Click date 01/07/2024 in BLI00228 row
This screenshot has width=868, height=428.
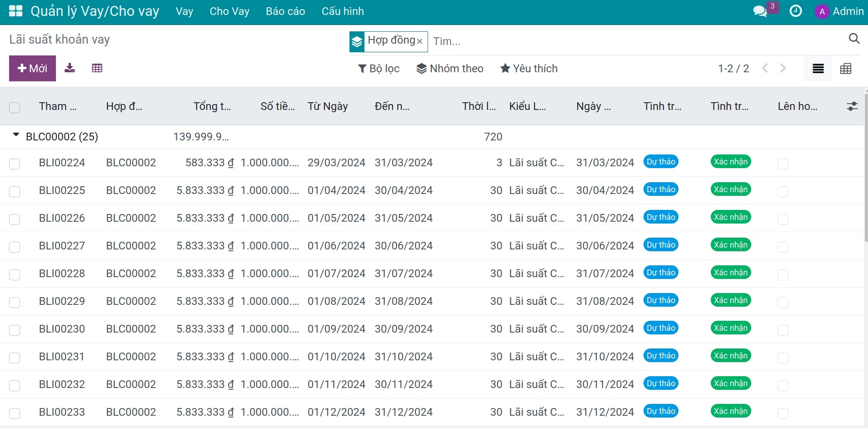tap(336, 274)
